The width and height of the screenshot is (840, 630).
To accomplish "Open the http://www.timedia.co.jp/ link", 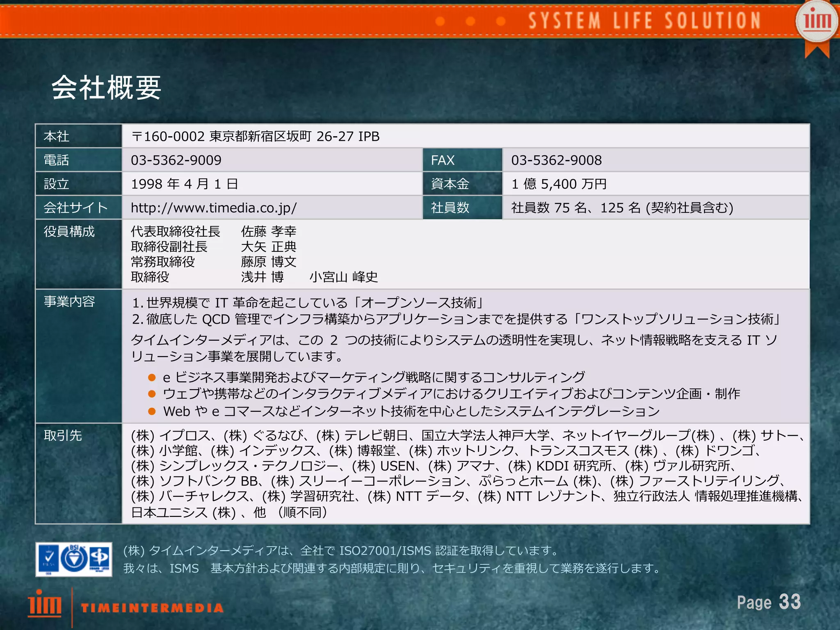I will [214, 208].
